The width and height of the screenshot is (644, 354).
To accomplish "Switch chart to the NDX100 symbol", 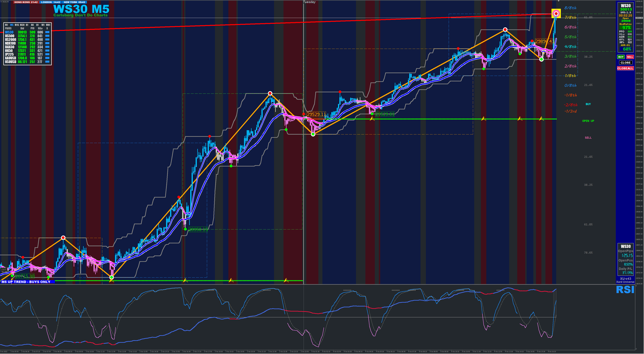I will [10, 43].
